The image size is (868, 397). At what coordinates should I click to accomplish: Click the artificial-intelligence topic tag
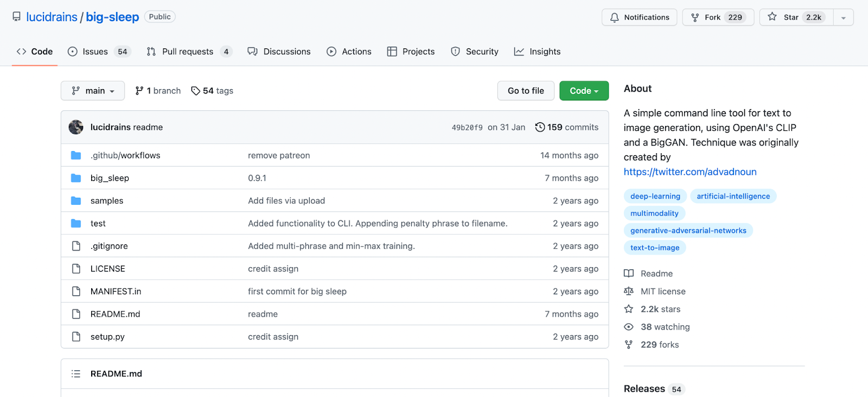(x=733, y=196)
